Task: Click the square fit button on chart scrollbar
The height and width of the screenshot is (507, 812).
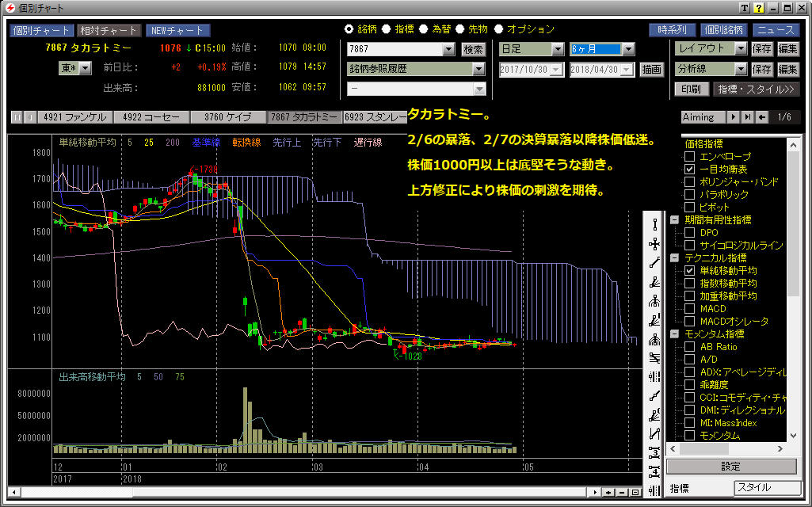Action: click(635, 493)
